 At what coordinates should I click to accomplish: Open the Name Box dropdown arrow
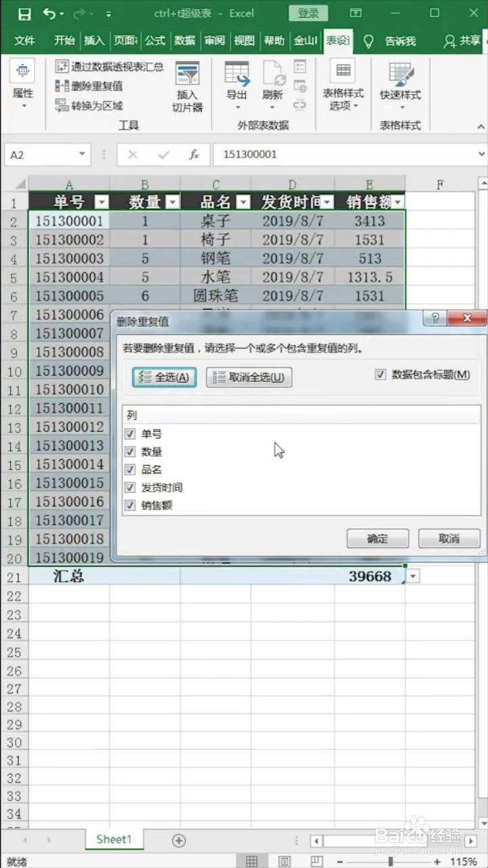click(x=82, y=155)
